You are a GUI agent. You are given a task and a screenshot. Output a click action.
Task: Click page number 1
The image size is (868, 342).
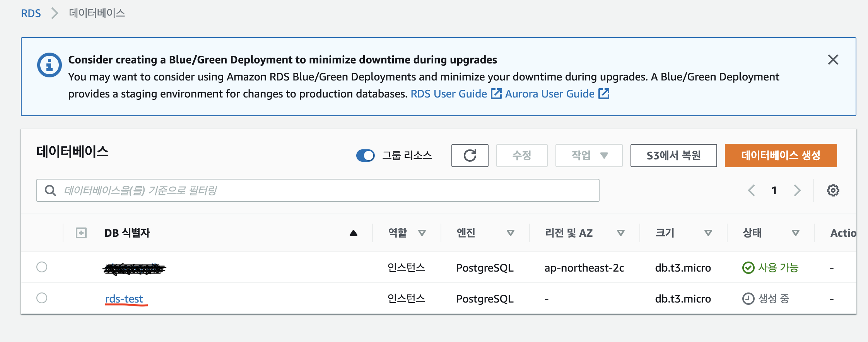[774, 190]
